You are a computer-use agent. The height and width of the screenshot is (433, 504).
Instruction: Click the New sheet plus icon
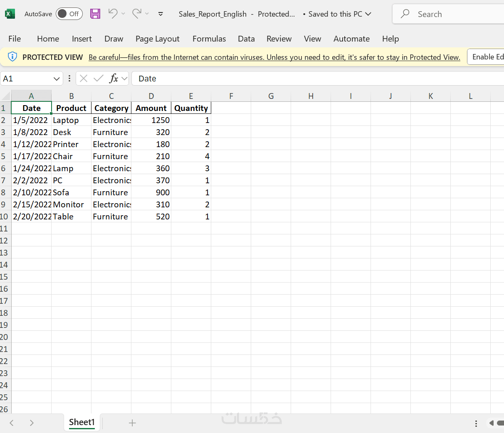pos(132,423)
